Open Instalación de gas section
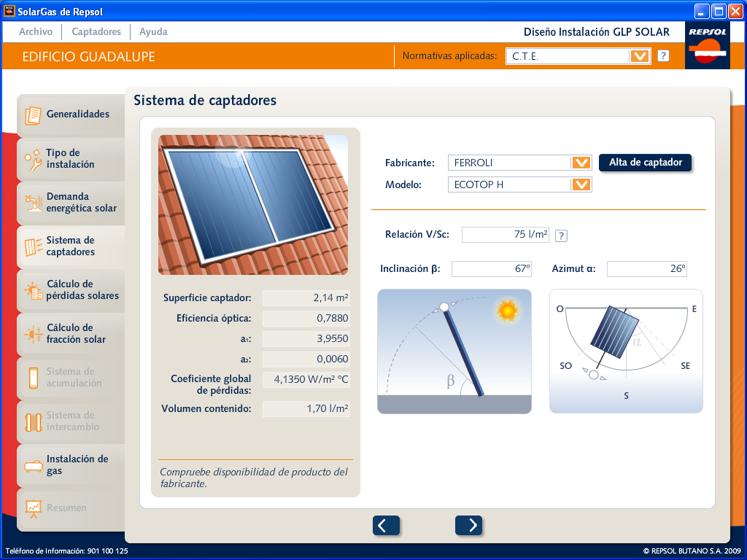Screen dimensions: 747x560 click(x=71, y=465)
